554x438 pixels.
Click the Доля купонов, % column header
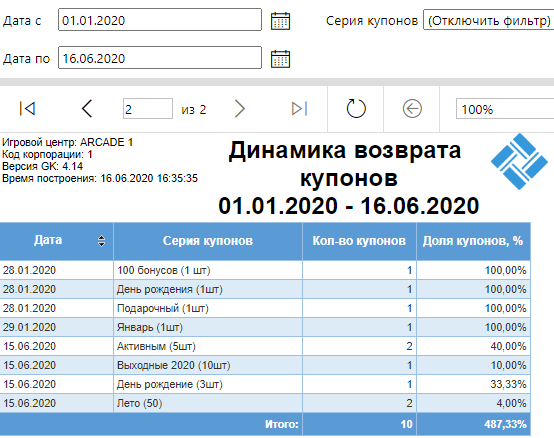coord(473,241)
